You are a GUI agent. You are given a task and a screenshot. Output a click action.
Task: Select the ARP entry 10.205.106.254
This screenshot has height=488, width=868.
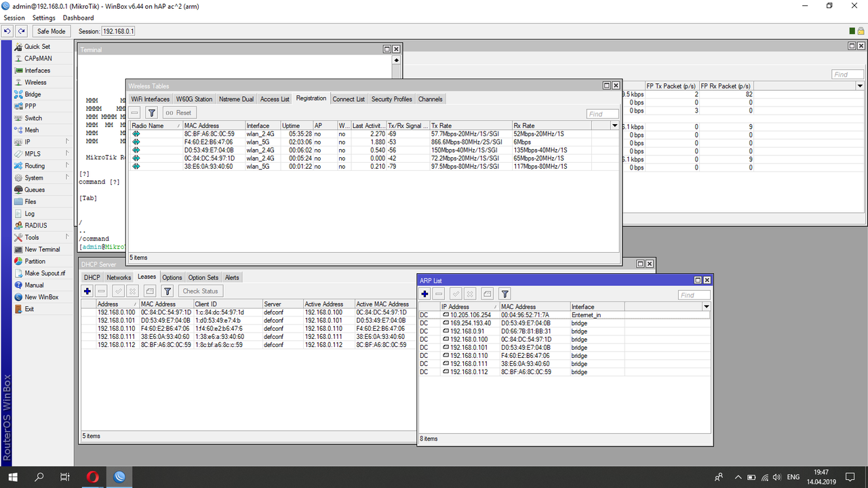(564, 314)
